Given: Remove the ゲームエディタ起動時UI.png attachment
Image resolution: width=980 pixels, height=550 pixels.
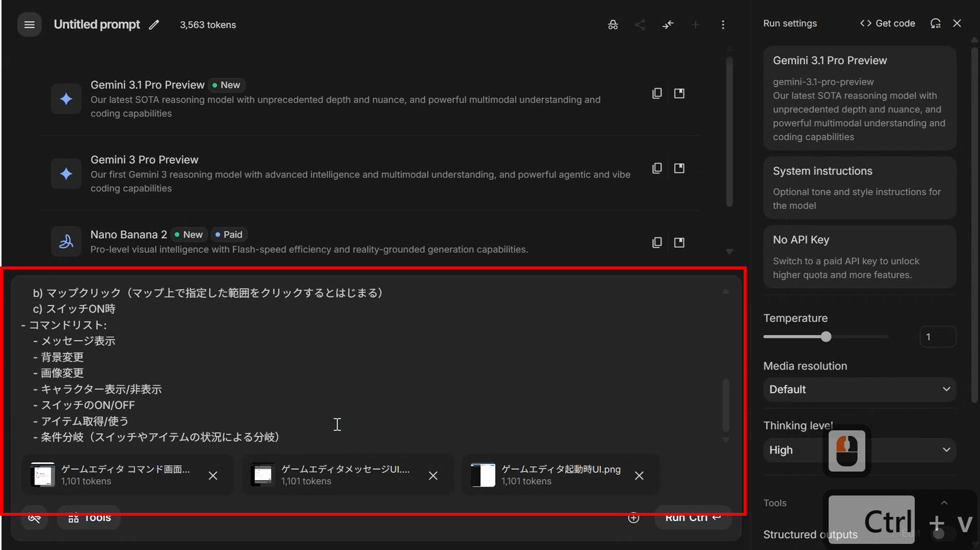Looking at the screenshot, I should (639, 476).
